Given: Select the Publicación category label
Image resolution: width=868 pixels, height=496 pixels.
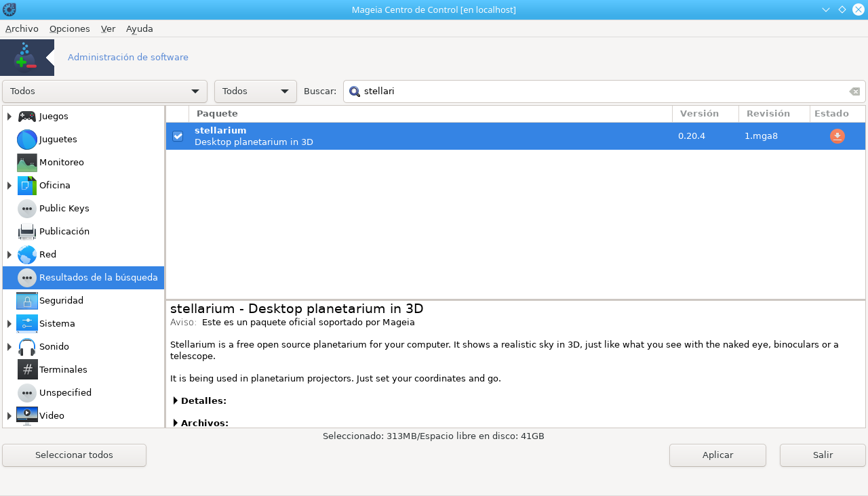Looking at the screenshot, I should pos(64,232).
